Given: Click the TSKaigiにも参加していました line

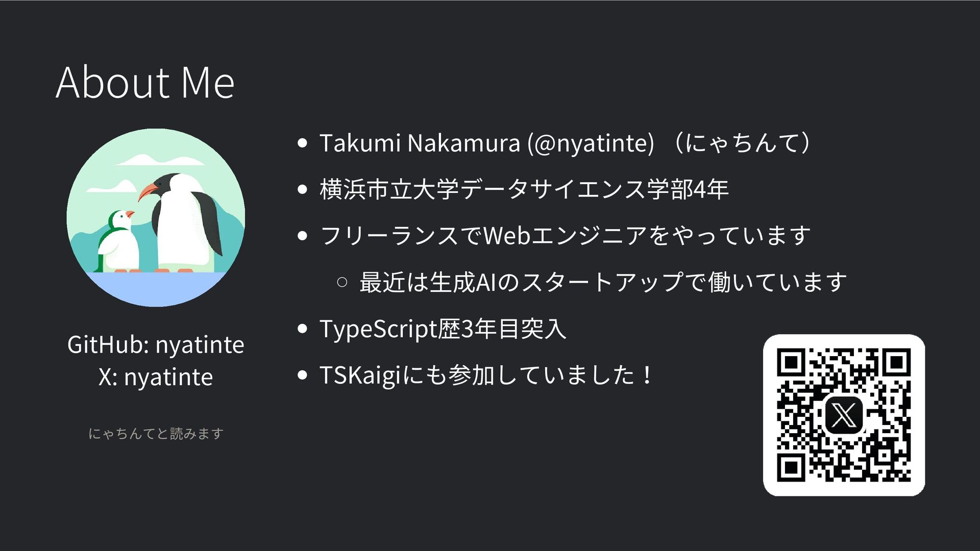Looking at the screenshot, I should point(486,375).
